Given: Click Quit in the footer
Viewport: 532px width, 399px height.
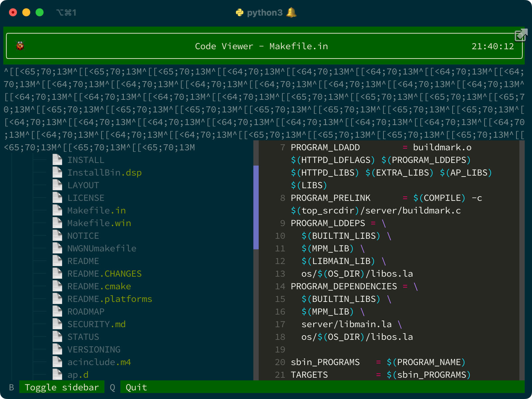Looking at the screenshot, I should (x=136, y=387).
